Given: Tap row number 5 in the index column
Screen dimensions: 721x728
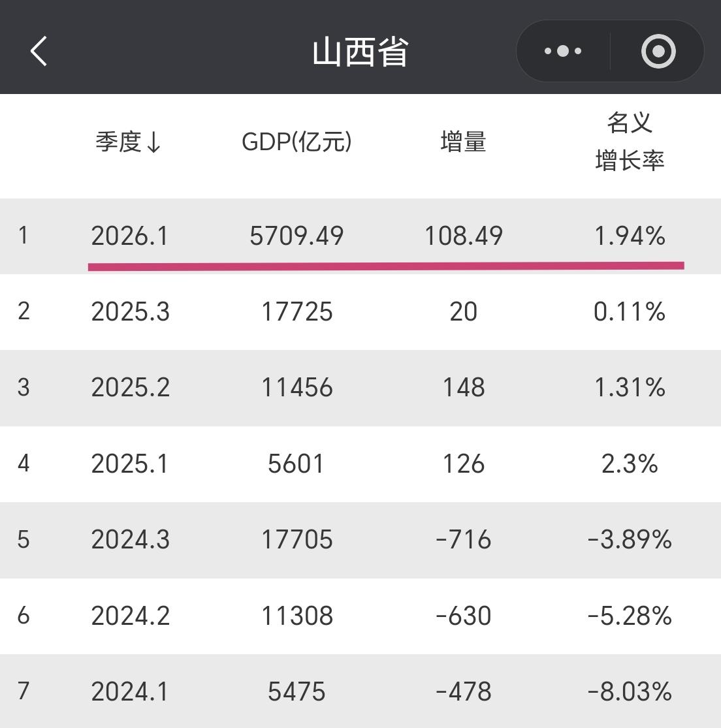Looking at the screenshot, I should 24,540.
